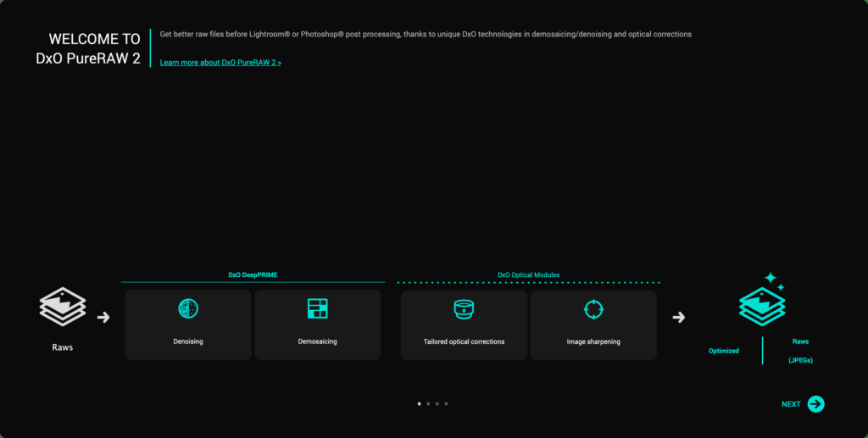This screenshot has height=438, width=868.
Task: Click the NEXT button label
Action: coord(791,404)
